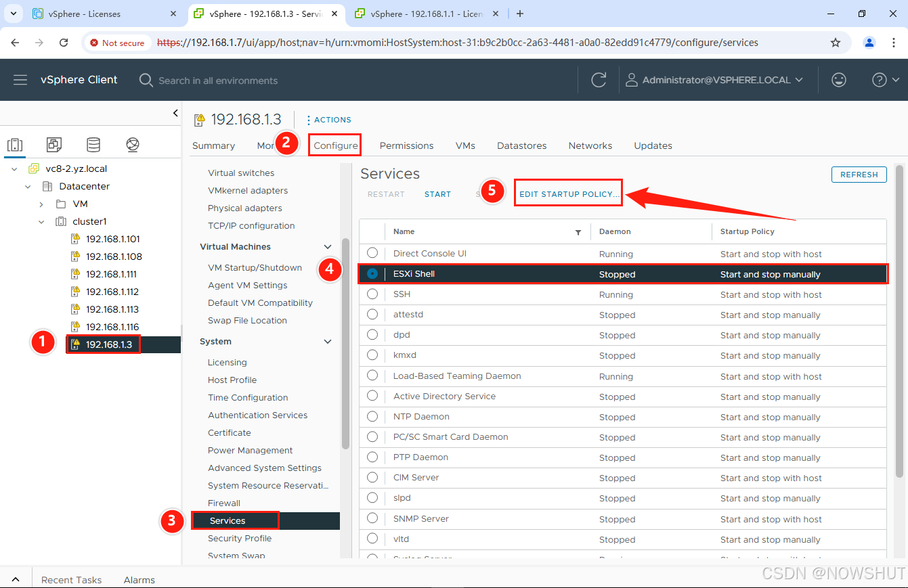The height and width of the screenshot is (588, 908).
Task: Click the vCenter vc8-2.yz.local icon
Action: click(33, 168)
